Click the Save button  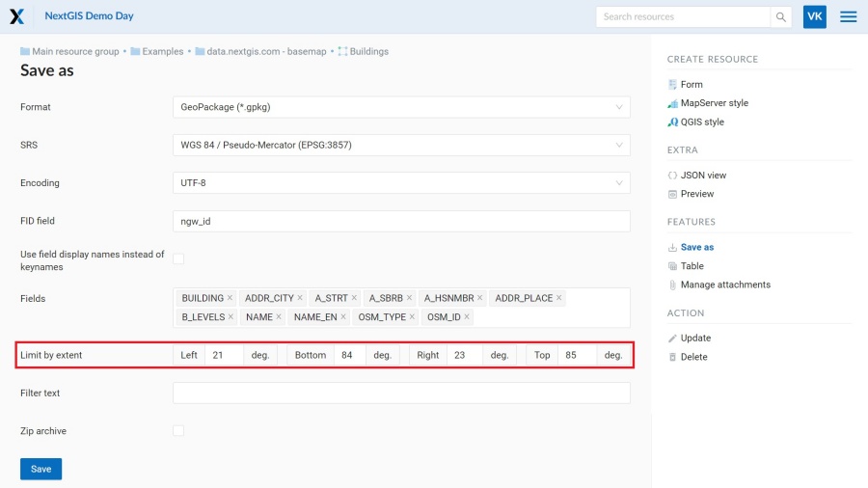(41, 469)
